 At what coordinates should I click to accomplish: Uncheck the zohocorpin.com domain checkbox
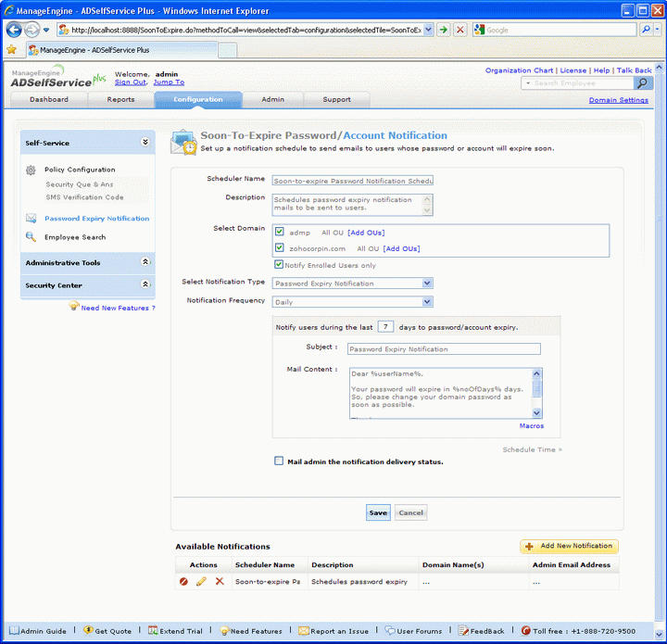[279, 247]
